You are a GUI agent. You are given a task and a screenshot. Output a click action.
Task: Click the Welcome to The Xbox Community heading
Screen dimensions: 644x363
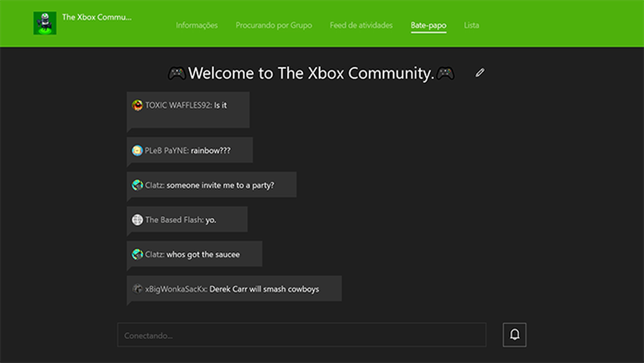coord(311,73)
